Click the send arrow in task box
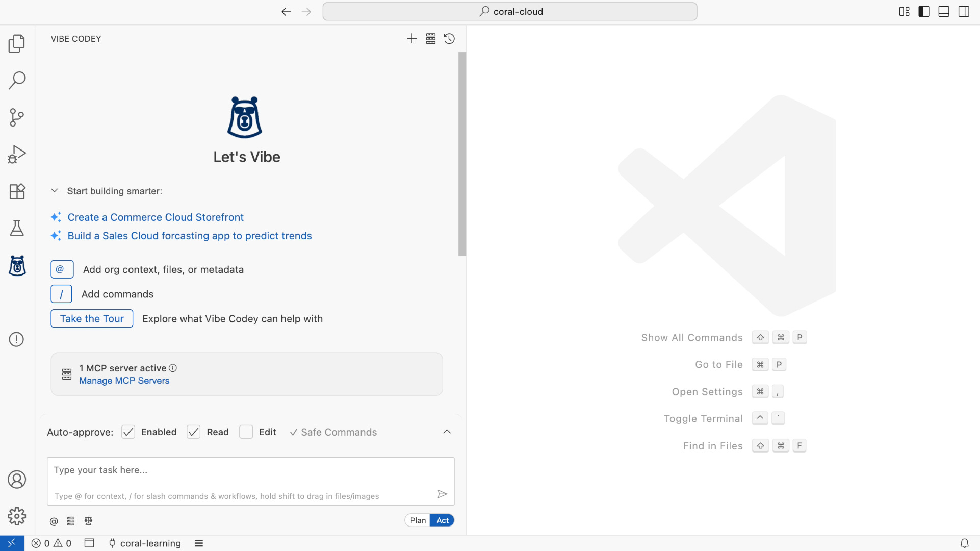The height and width of the screenshot is (551, 980). tap(442, 494)
